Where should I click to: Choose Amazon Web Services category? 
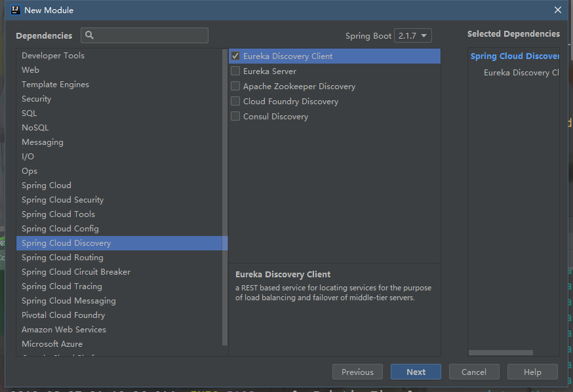(119, 330)
